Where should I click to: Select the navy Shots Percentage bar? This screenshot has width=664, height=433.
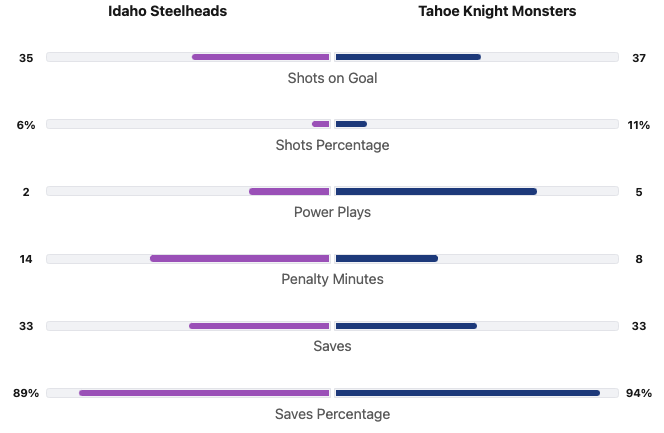click(x=351, y=124)
